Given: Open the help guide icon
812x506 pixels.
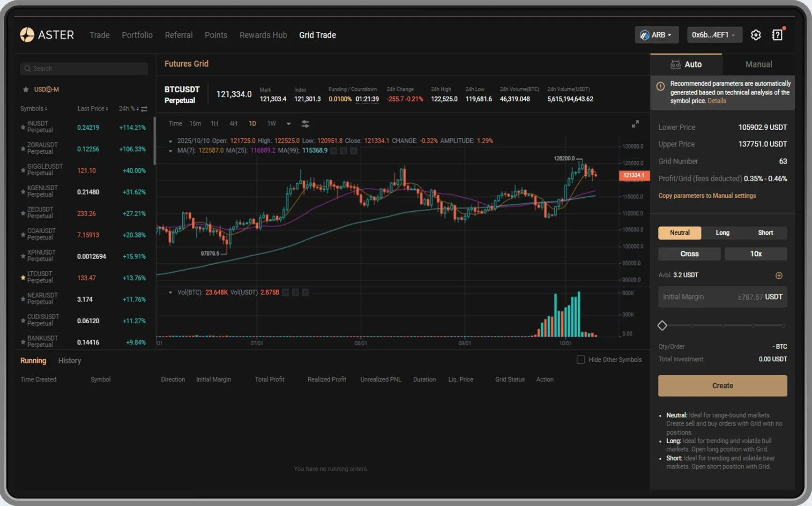Looking at the screenshot, I should 777,35.
